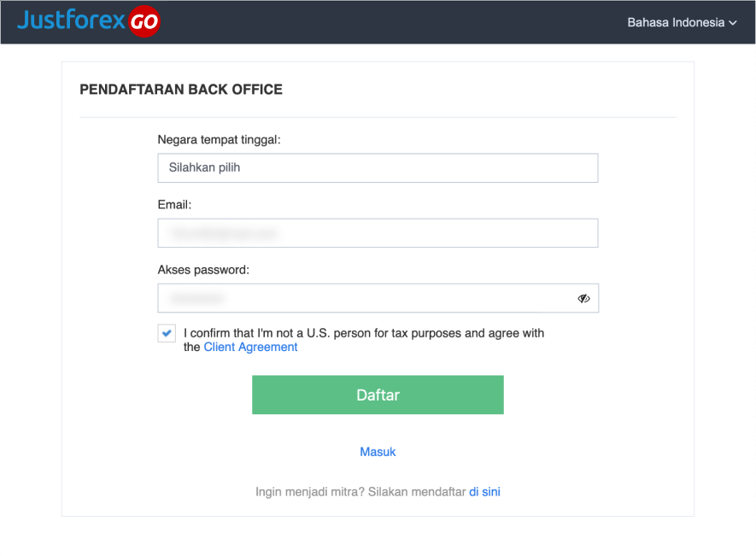Open the 'di sini' partner registration link
Screen dimensions: 756x556
(484, 492)
